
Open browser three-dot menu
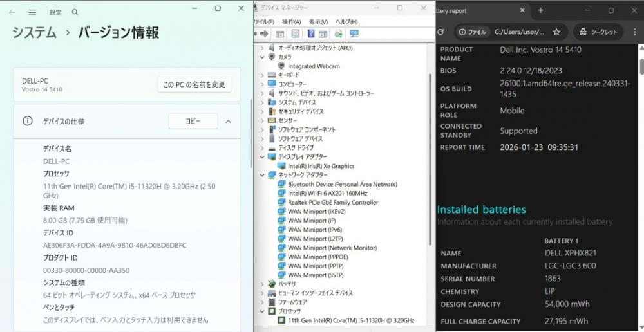tap(634, 32)
